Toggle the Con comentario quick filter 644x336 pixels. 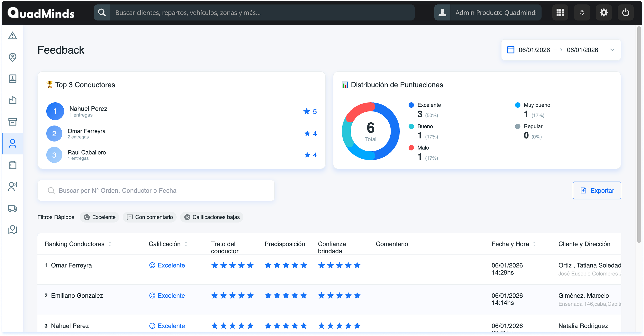[x=150, y=217]
